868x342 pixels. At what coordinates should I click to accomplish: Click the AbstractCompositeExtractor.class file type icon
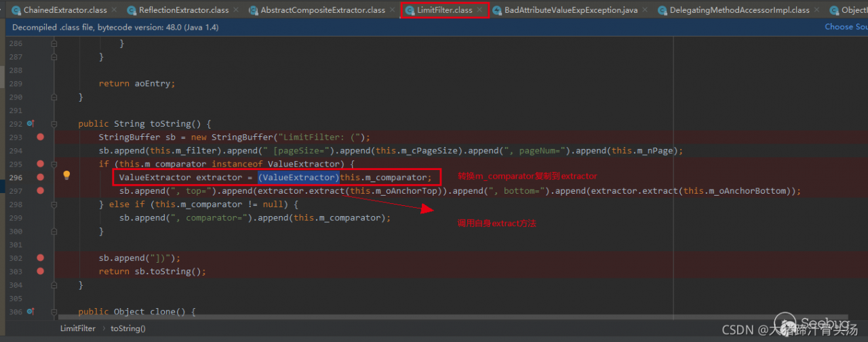click(254, 10)
